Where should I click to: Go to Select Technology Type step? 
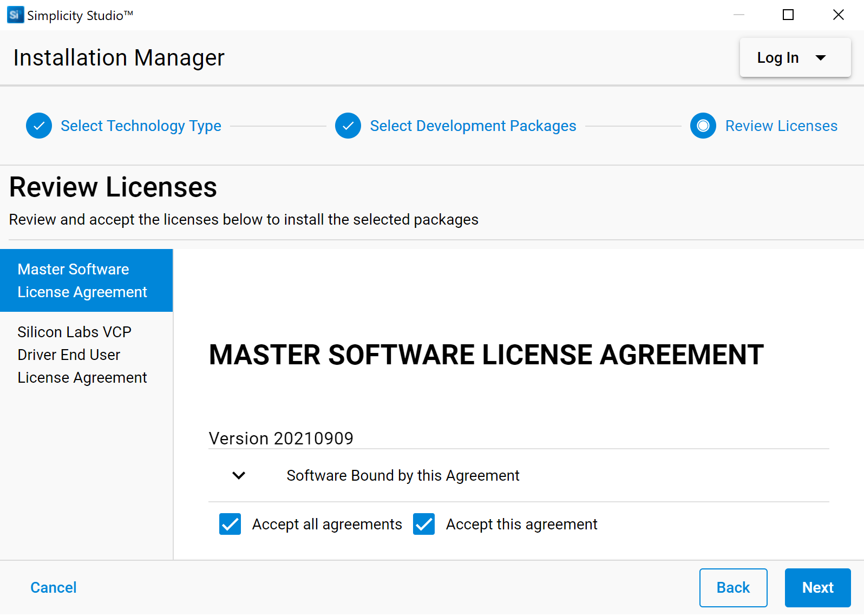pyautogui.click(x=141, y=126)
